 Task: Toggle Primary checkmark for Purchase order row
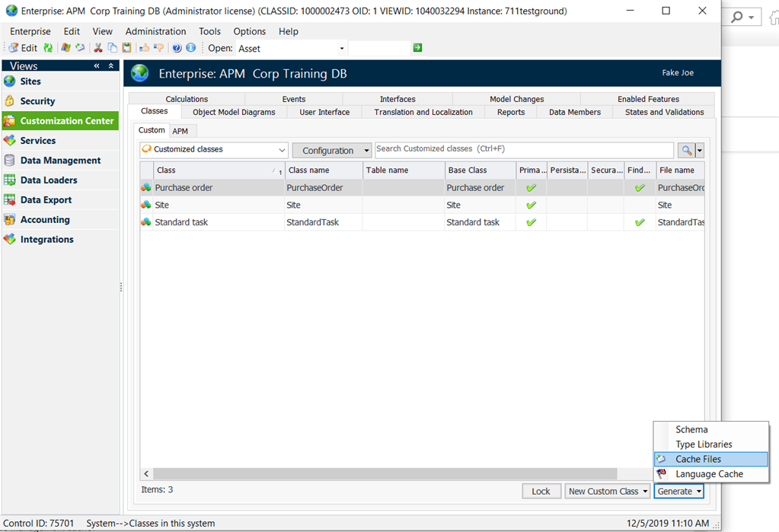[x=531, y=188]
